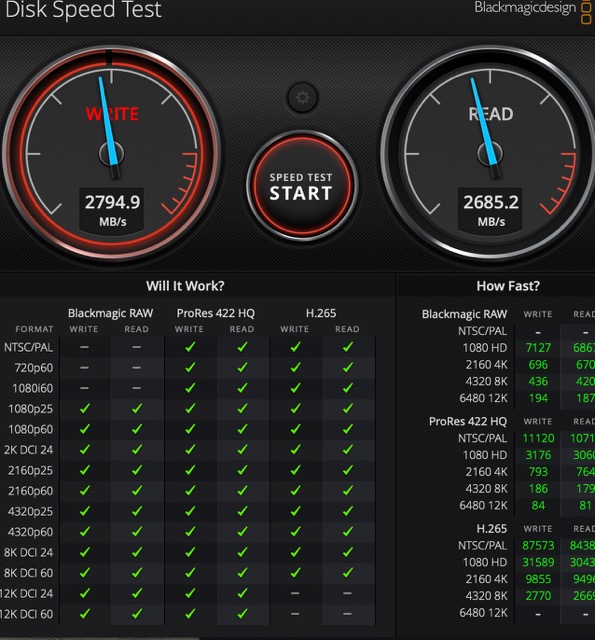Select the 87573 H.265 write value

[538, 545]
